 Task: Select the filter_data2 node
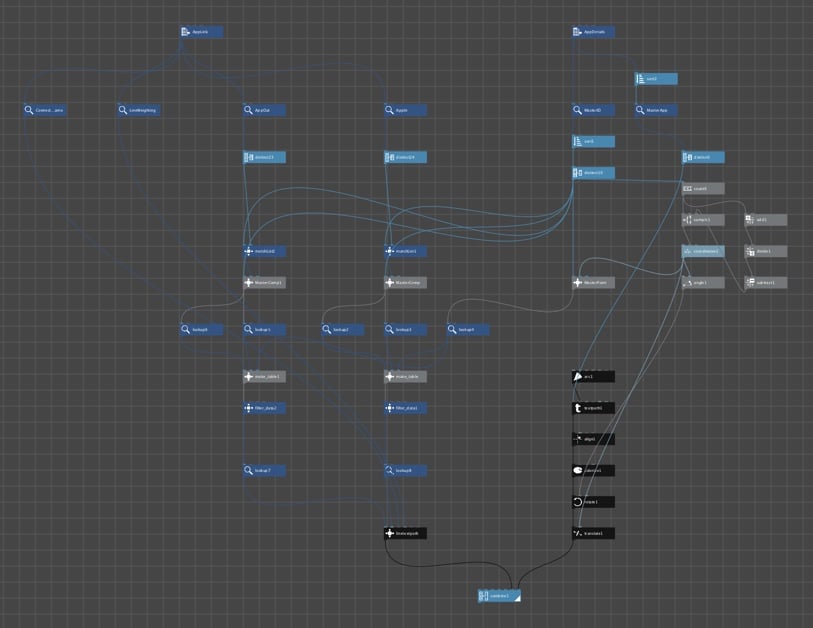264,408
